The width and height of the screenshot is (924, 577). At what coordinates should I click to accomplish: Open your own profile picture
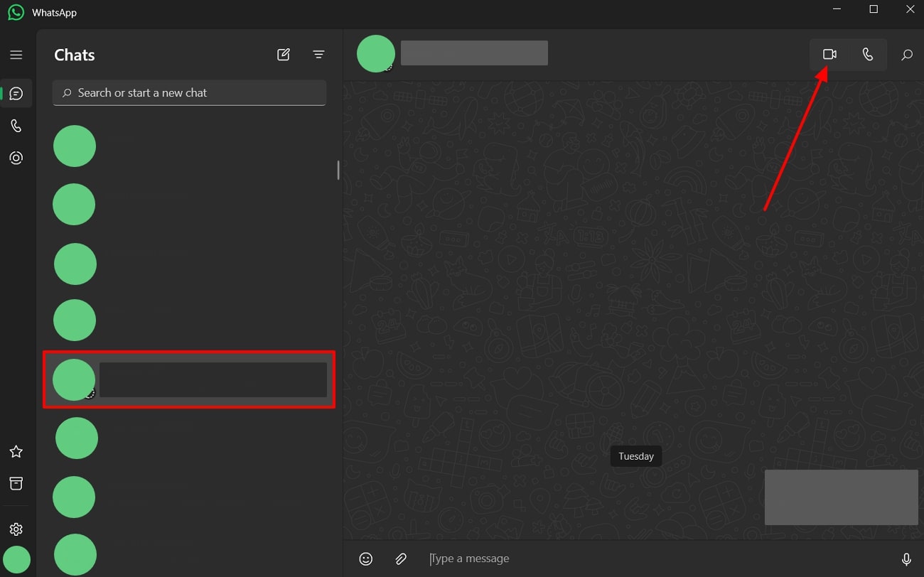click(x=16, y=560)
